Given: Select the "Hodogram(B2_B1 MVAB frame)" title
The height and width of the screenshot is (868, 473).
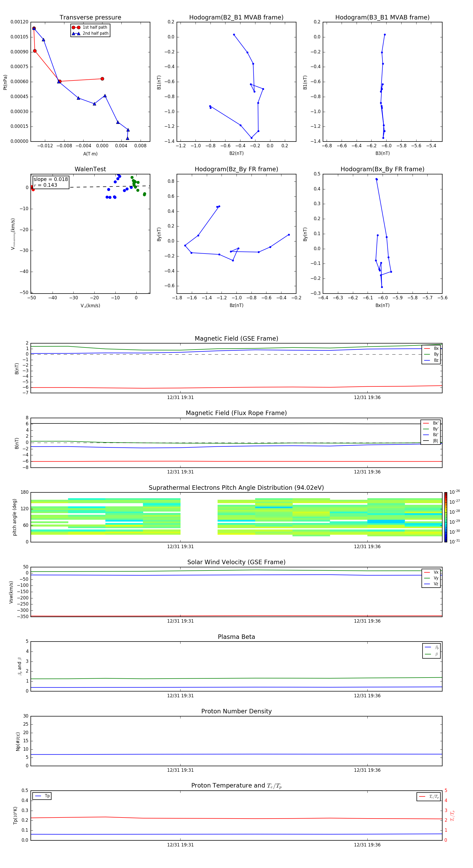Looking at the screenshot, I should click(236, 18).
